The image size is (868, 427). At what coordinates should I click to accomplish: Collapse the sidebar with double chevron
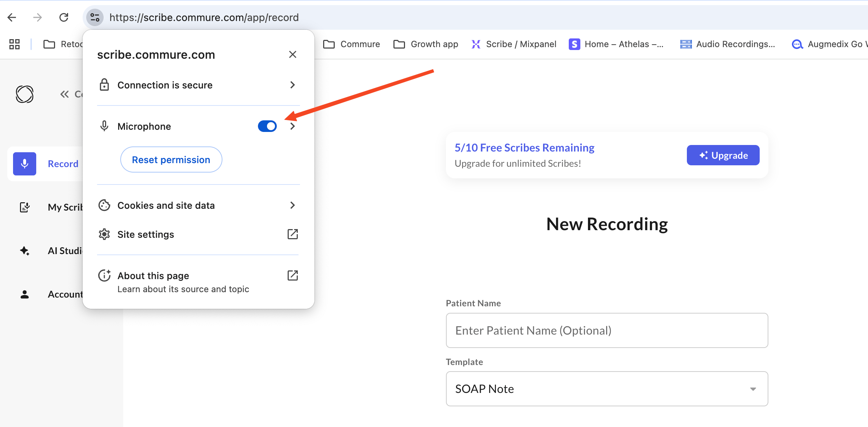[64, 94]
